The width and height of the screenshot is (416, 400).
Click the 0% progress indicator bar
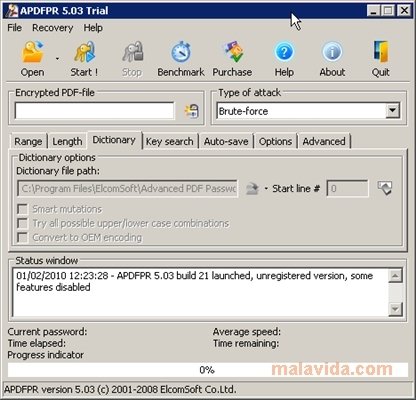point(207,370)
